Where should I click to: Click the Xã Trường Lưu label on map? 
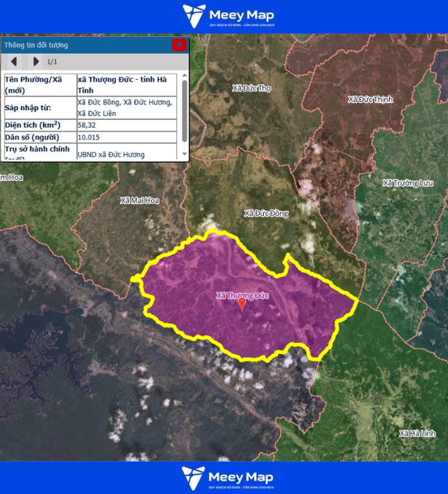(407, 183)
